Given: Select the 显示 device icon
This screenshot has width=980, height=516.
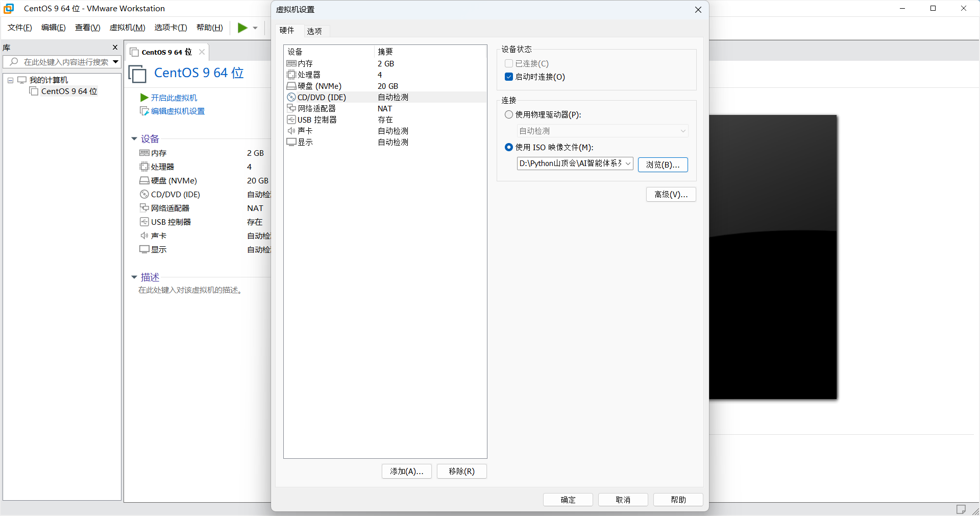Looking at the screenshot, I should [292, 142].
